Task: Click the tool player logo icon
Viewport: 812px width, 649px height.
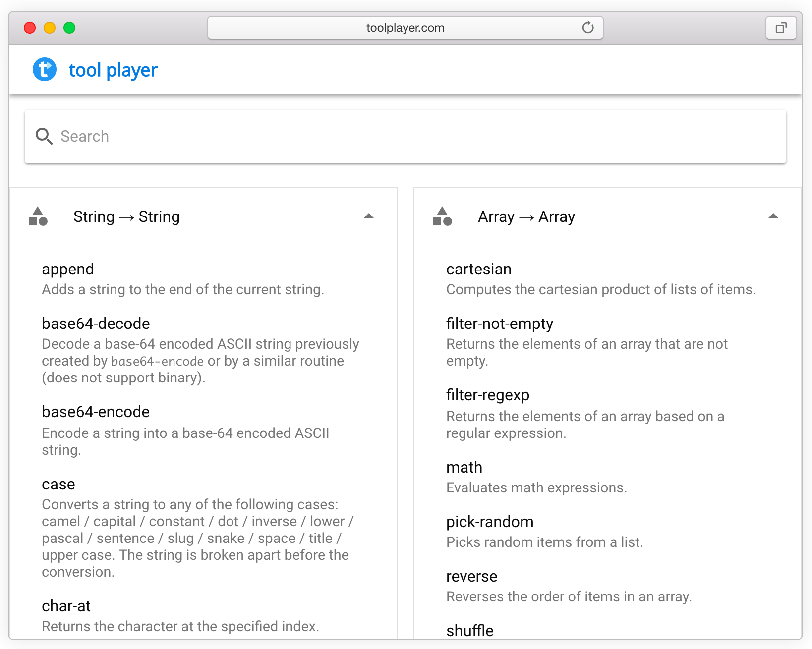Action: point(45,69)
